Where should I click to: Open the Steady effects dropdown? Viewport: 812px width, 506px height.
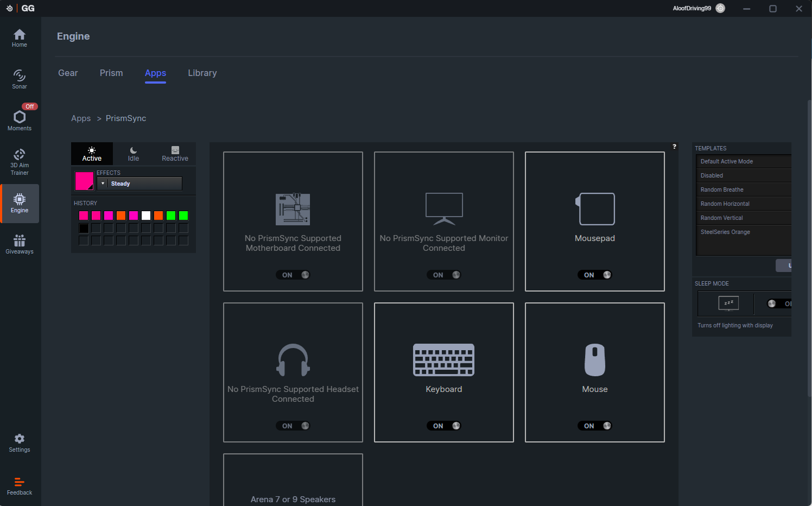tap(139, 184)
